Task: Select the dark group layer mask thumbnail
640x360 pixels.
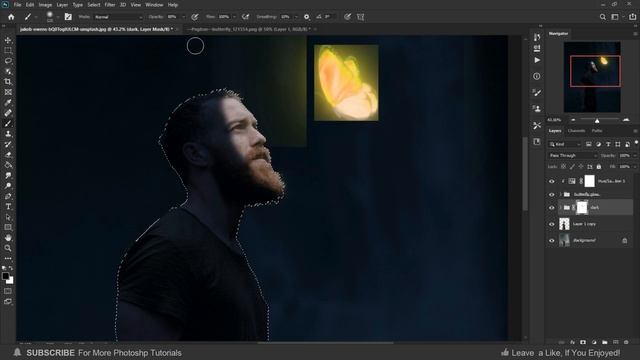Action: tap(582, 208)
